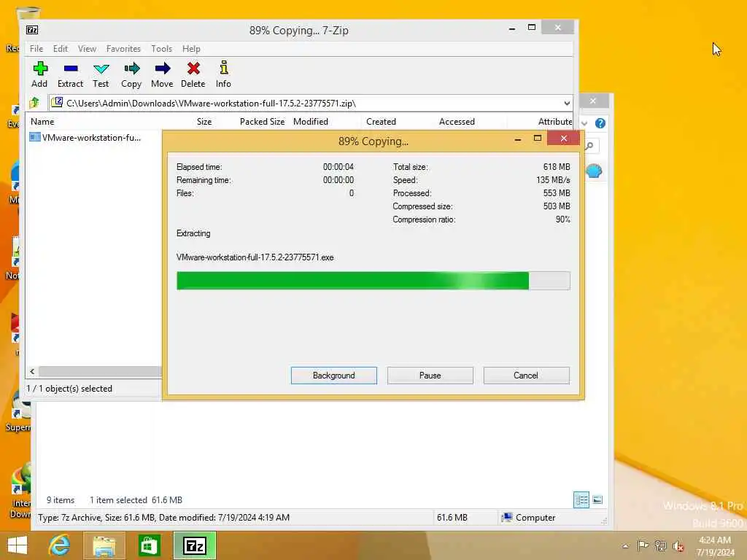747x560 pixels.
Task: Click the horizontal scrollbar left arrow
Action: tap(32, 371)
